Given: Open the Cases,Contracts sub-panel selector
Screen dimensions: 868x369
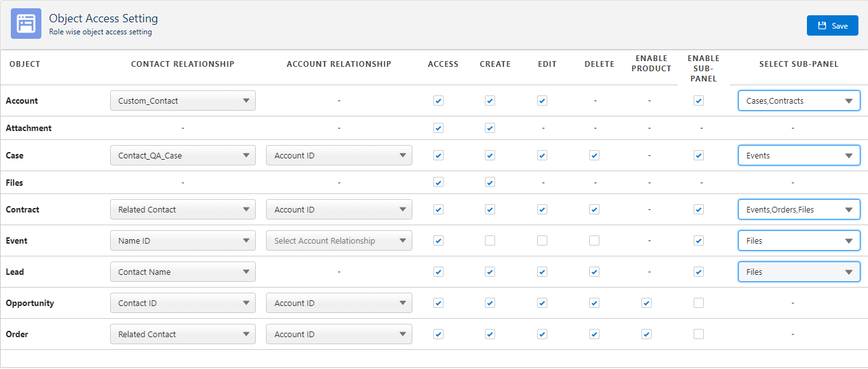Looking at the screenshot, I should [x=799, y=101].
